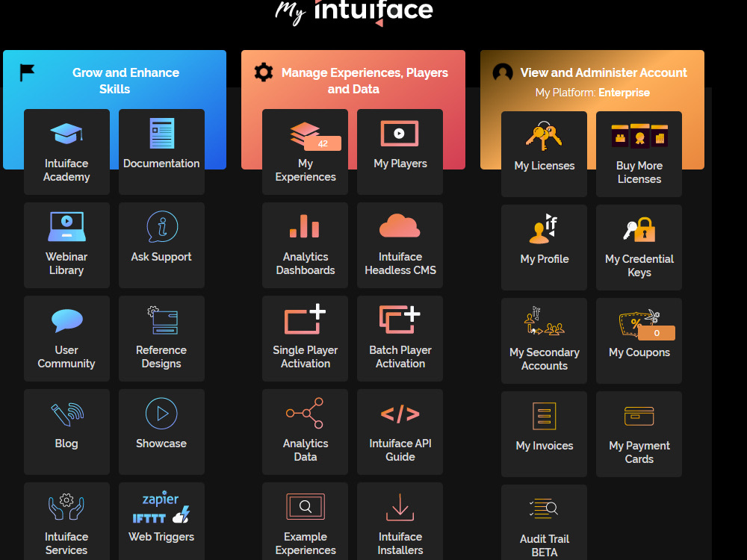The image size is (747, 560).
Task: Open the My Licenses keys icon
Action: click(544, 136)
